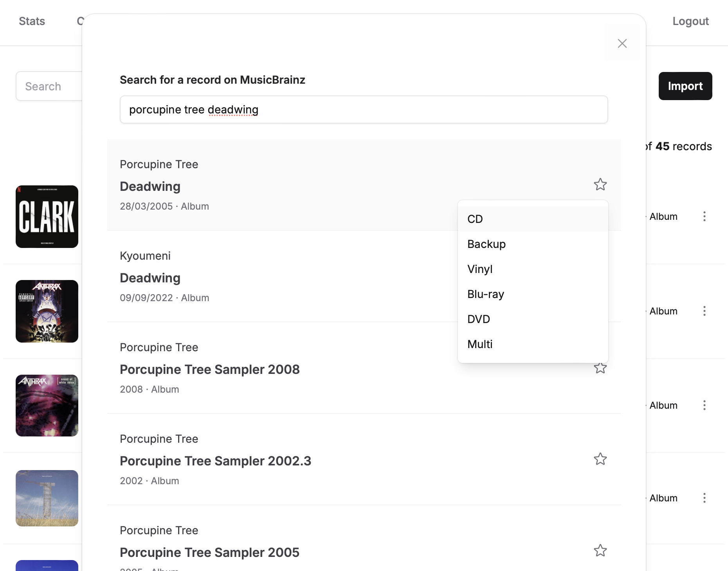The height and width of the screenshot is (571, 728).
Task: Open options menu beside the Sound of White Noise cover
Action: 704,405
